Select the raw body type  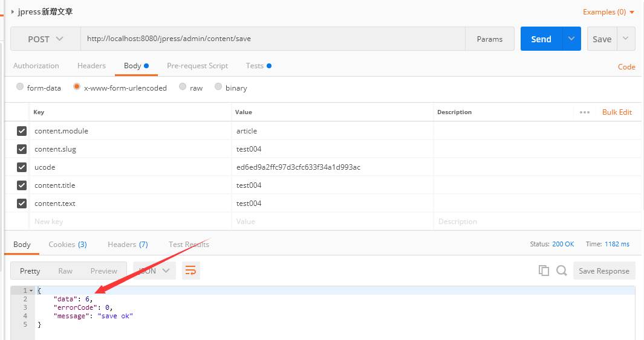[x=183, y=86]
